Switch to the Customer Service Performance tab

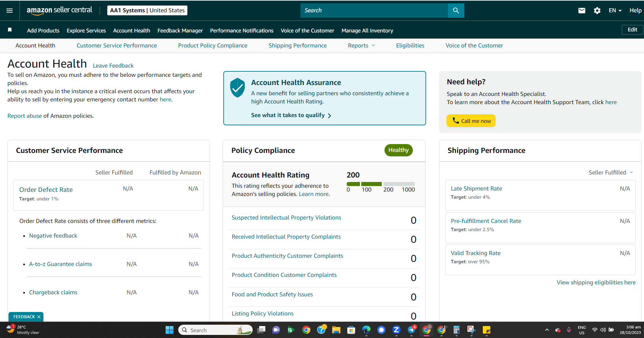[x=117, y=45]
